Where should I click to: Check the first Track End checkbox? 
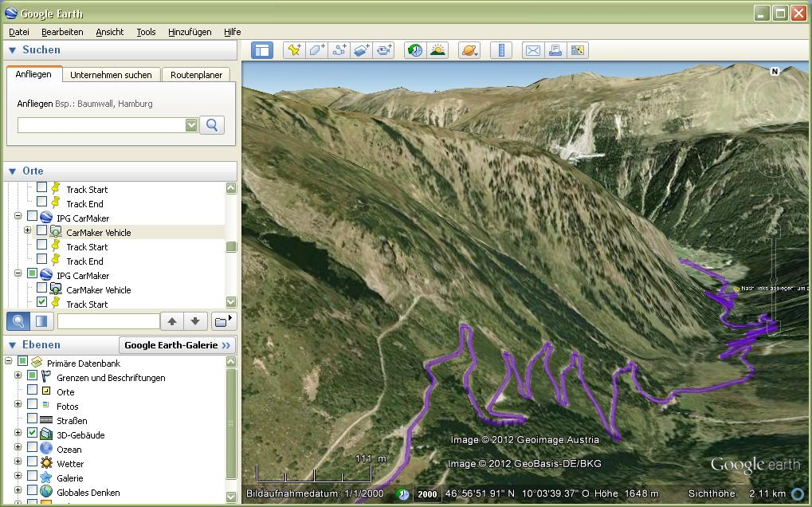pos(41,202)
